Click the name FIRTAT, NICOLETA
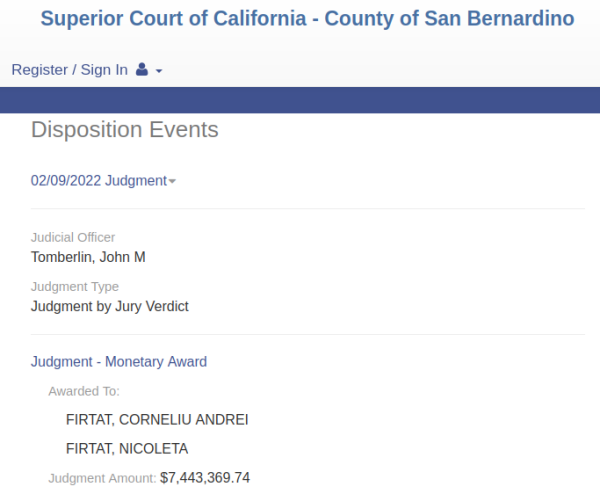The height and width of the screenshot is (494, 600). (127, 448)
